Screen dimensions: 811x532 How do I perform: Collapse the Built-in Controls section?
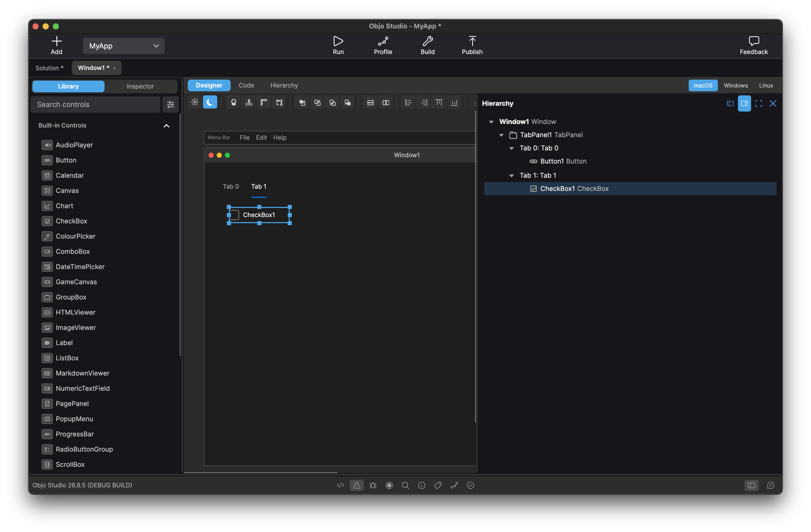(166, 126)
